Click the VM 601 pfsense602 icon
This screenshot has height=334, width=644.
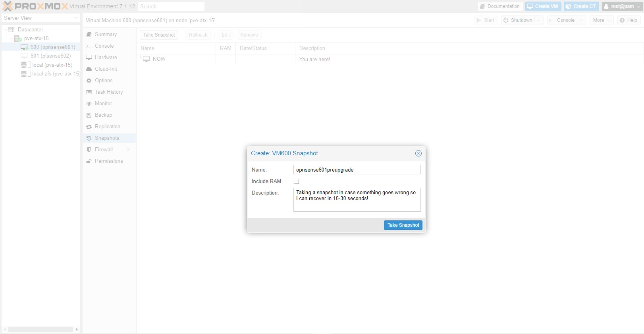click(24, 56)
